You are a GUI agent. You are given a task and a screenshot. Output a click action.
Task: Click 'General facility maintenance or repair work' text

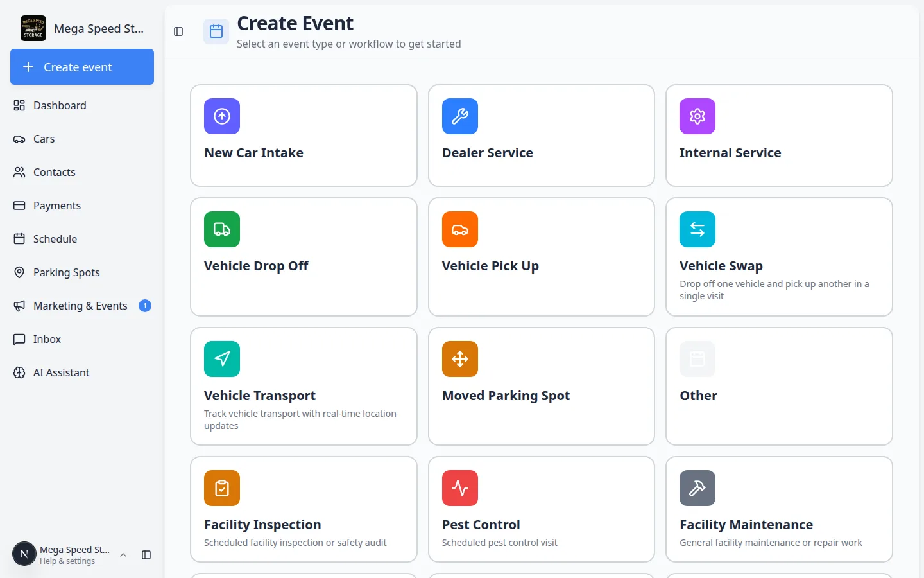point(771,543)
